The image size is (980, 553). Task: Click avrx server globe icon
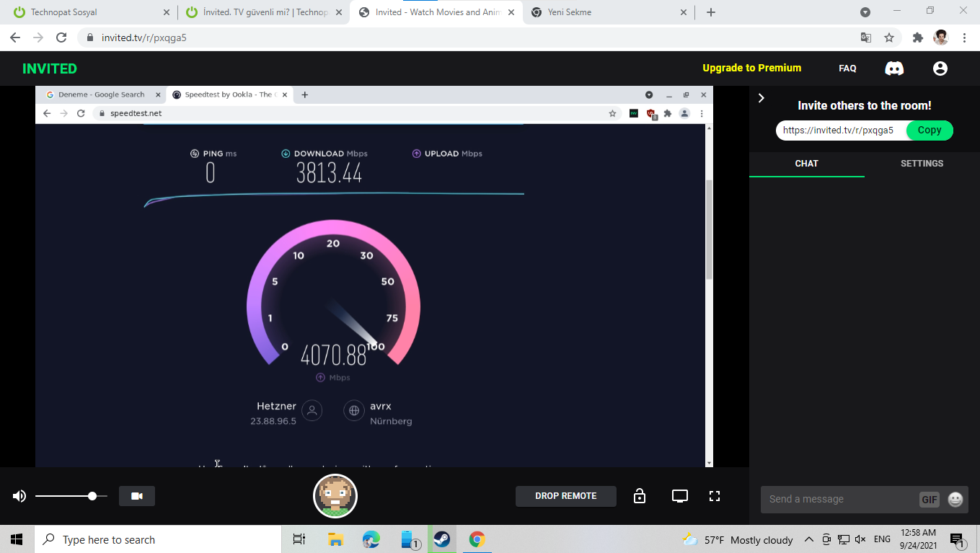[x=354, y=410]
